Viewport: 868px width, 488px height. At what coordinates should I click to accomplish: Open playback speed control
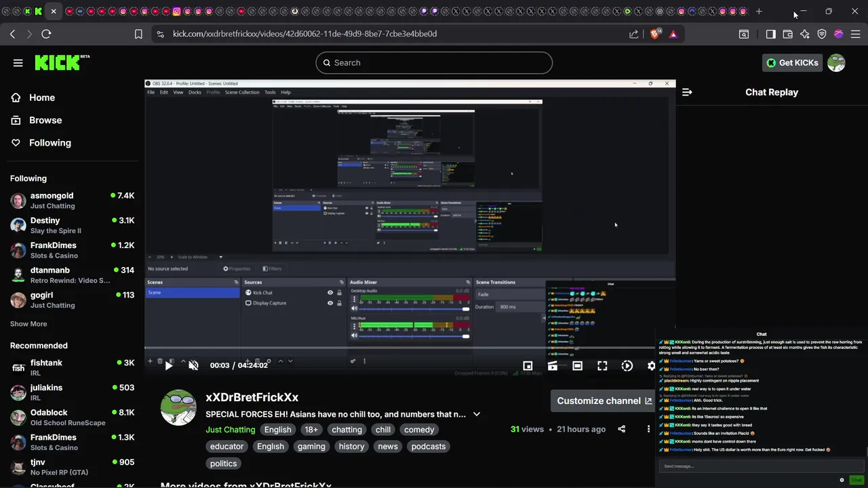coord(627,366)
